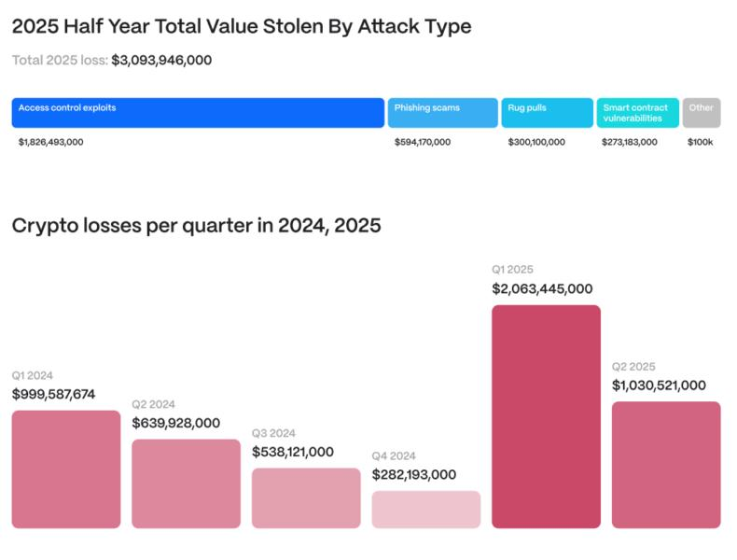
Task: Select the Smart contract vulnerabilities segment
Action: (x=637, y=113)
